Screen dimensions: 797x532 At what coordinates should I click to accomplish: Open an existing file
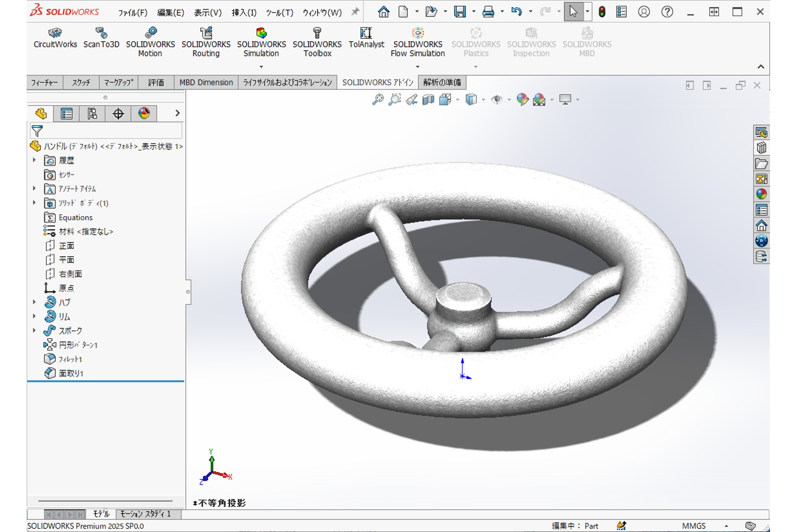431,12
